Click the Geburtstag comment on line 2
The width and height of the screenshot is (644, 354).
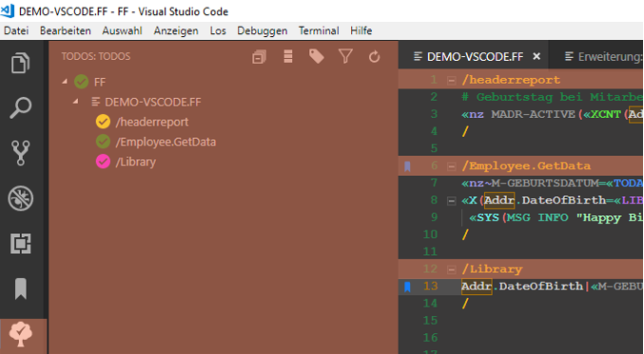(x=515, y=97)
